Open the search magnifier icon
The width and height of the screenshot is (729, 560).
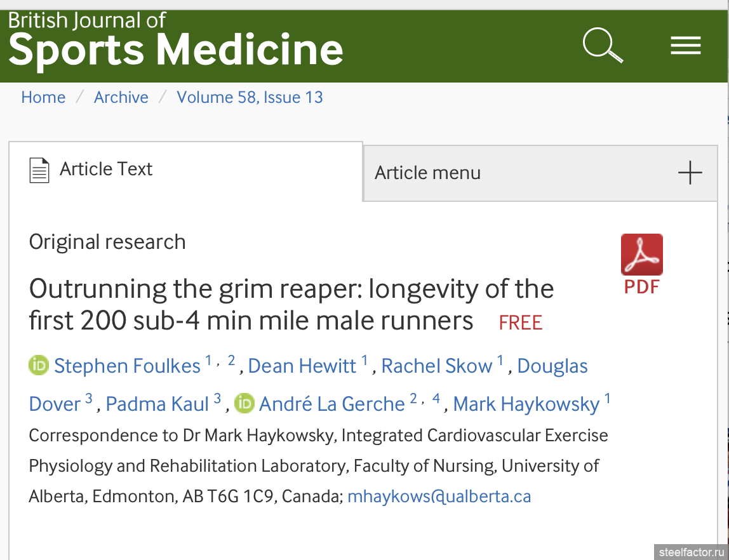click(603, 45)
